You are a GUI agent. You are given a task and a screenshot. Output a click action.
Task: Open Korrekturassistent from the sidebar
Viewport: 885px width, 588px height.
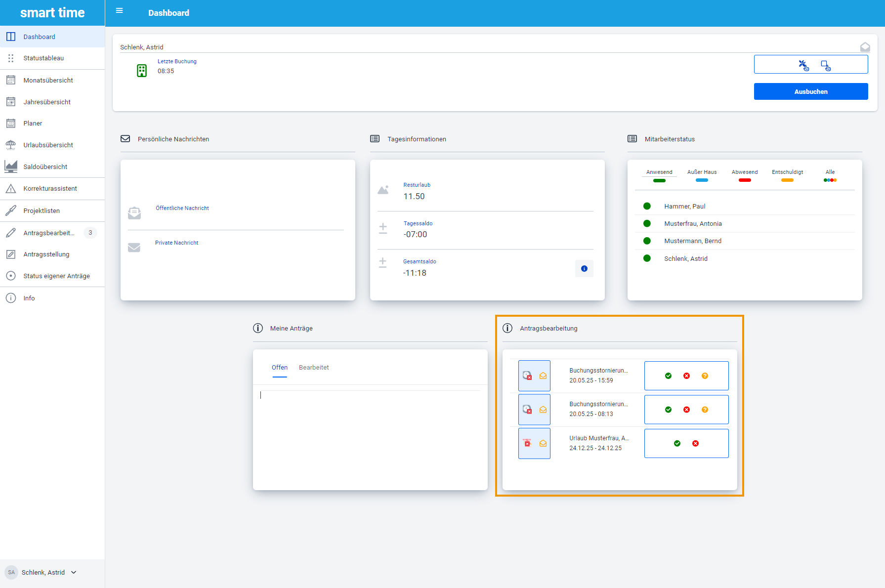50,188
